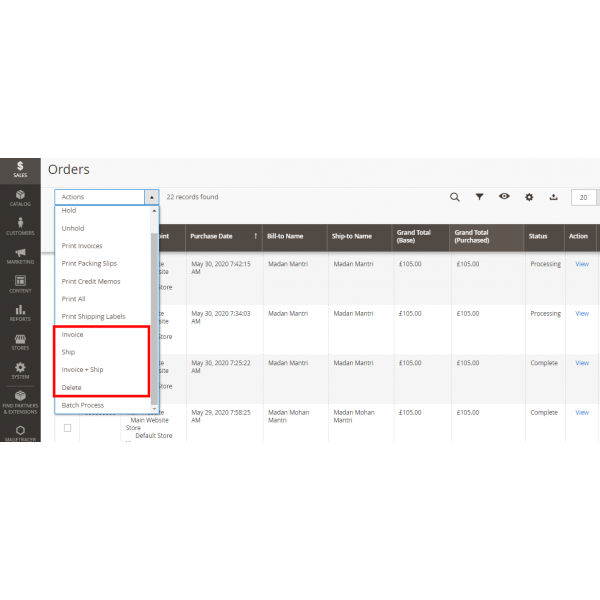600x600 pixels.
Task: Tick the checkbox on the last order row
Action: [68, 428]
